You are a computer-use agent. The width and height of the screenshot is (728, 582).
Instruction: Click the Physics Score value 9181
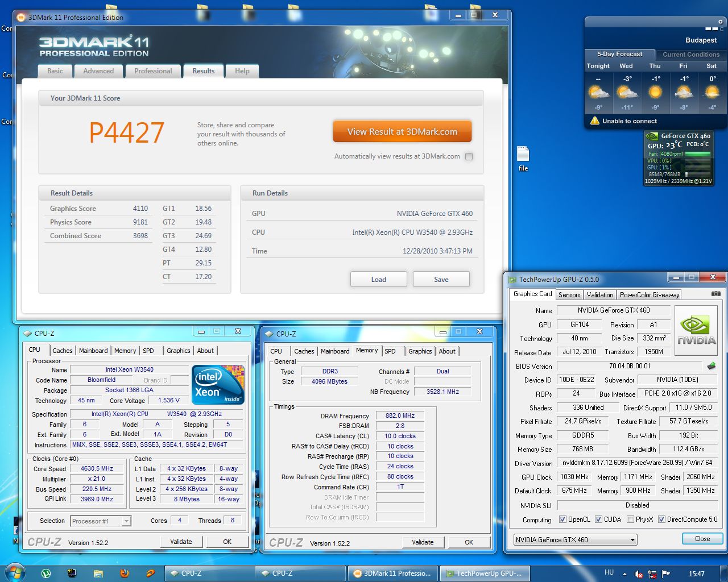(x=140, y=222)
